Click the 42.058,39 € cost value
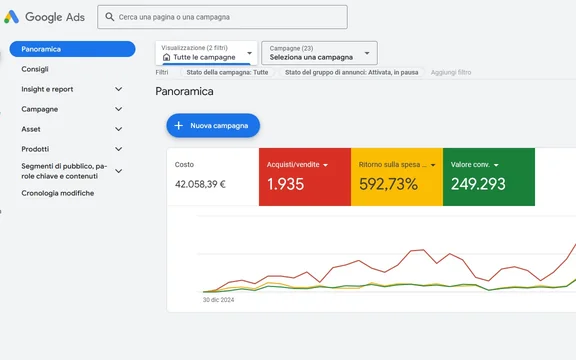This screenshot has height=360, width=576. click(x=200, y=184)
